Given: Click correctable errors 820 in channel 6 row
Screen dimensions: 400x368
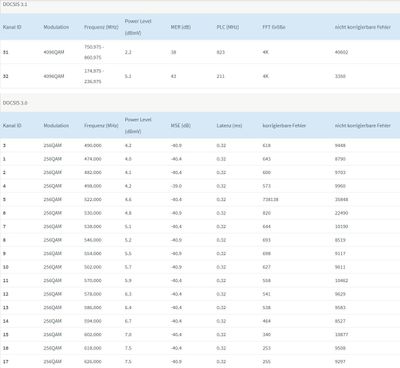Looking at the screenshot, I should click(267, 213).
